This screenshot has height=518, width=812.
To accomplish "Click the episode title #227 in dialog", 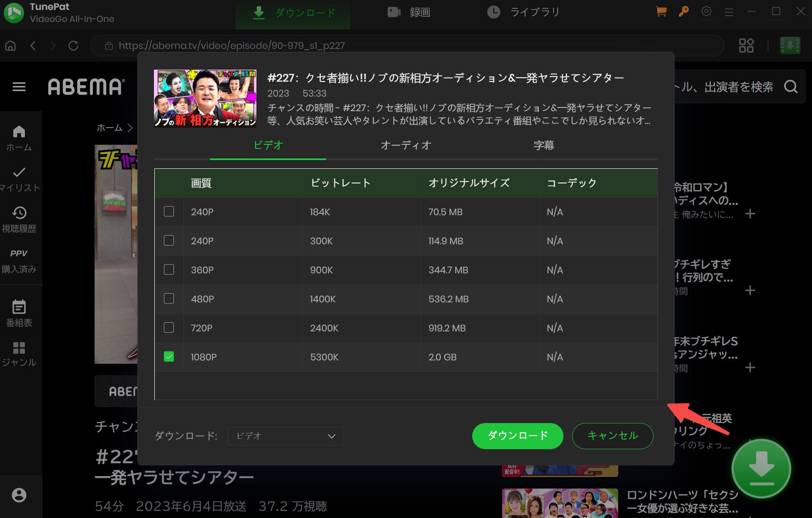I will 446,78.
